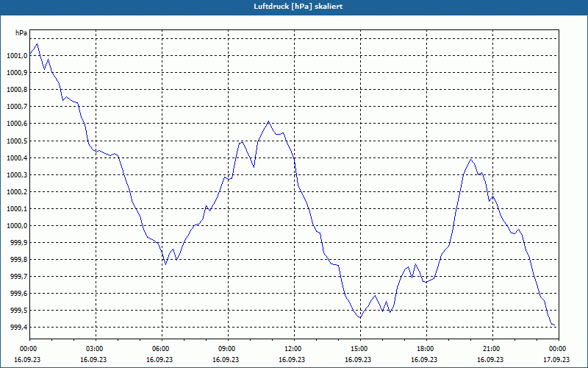Screen dimensions: 588x368
Task: Click the 16.09.23 date under 03:00
Action: [93, 360]
